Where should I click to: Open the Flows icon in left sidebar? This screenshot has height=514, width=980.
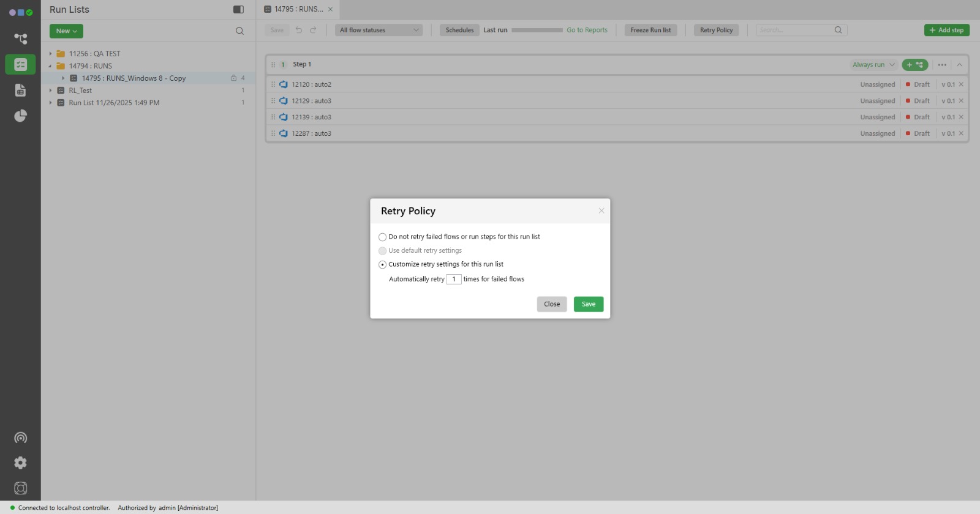(x=20, y=39)
